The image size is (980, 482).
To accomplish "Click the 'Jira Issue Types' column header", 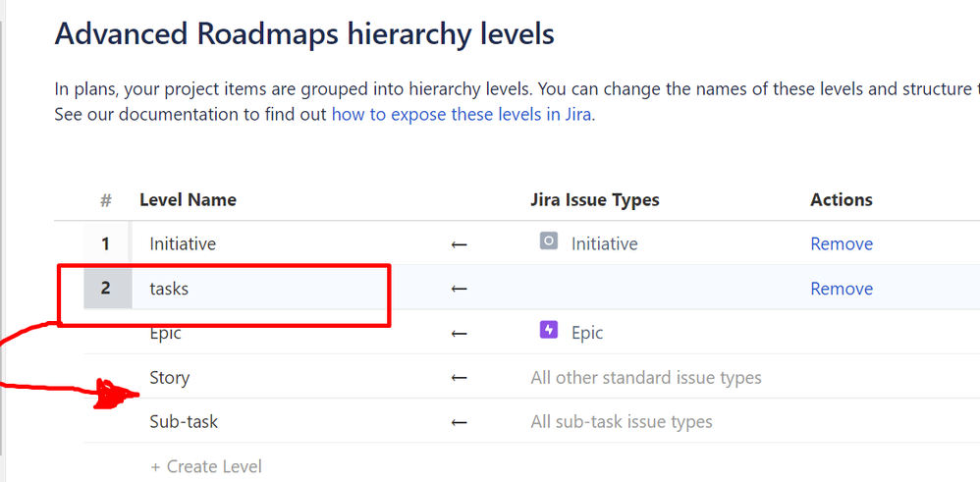I will click(x=595, y=200).
